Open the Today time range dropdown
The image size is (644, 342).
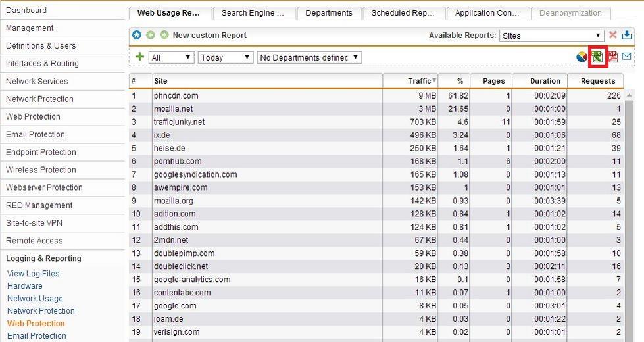point(226,57)
